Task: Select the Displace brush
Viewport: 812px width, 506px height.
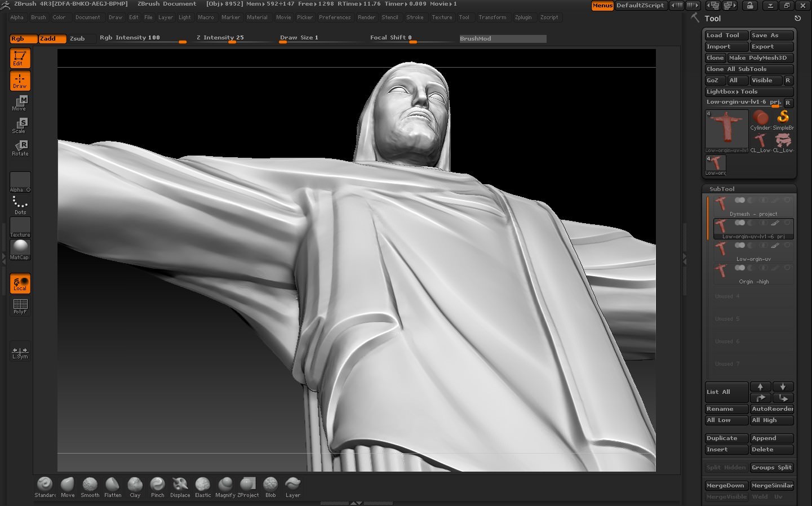Action: click(x=180, y=487)
